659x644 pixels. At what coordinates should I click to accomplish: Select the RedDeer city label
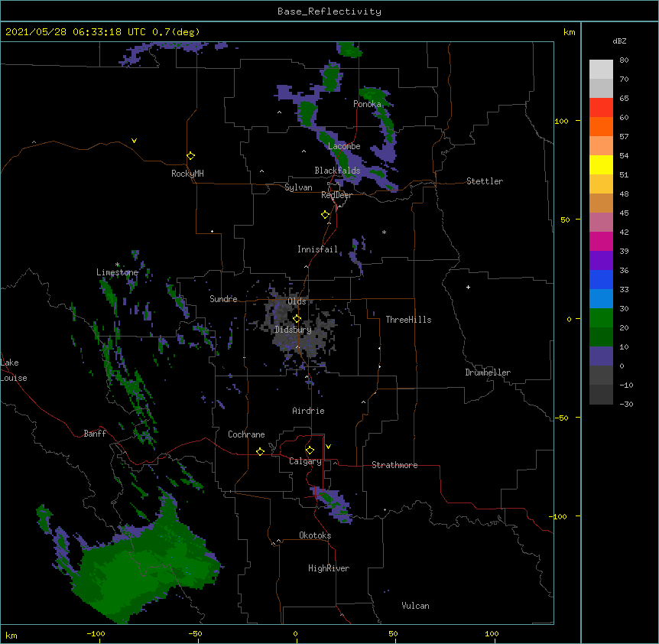(x=336, y=195)
